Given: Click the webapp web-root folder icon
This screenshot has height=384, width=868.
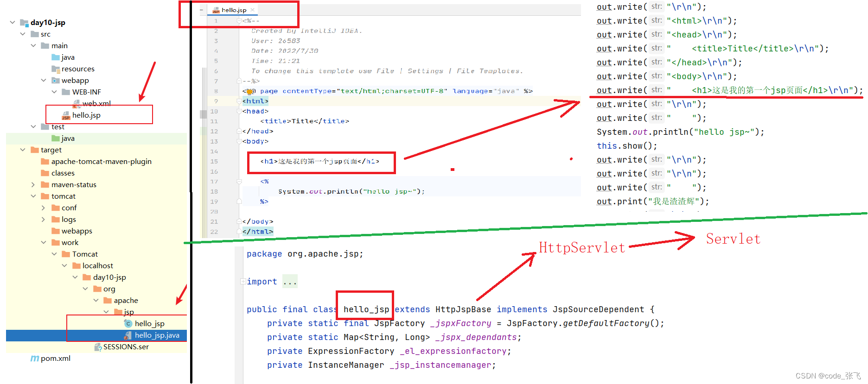Looking at the screenshot, I should click(56, 81).
